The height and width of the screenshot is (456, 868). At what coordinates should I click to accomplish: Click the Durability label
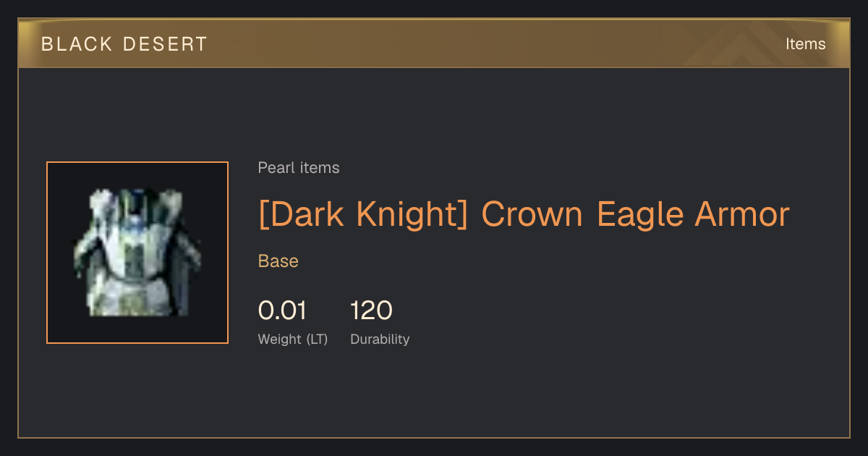point(380,339)
